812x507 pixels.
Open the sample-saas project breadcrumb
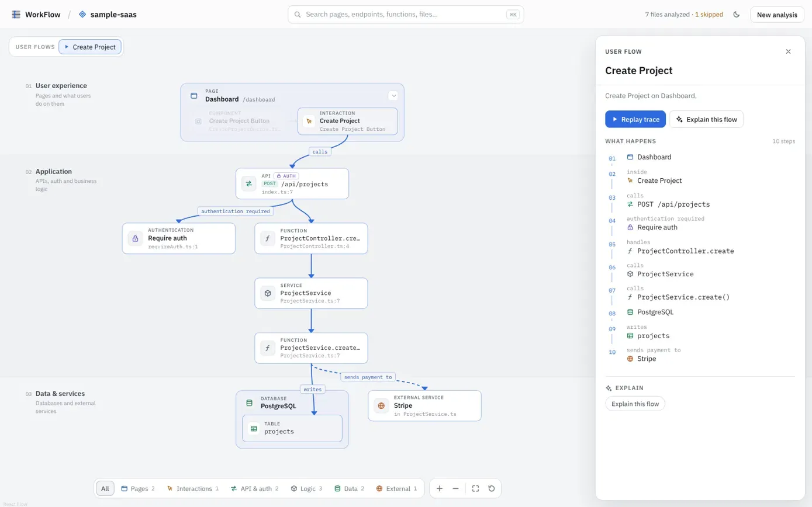coord(108,15)
